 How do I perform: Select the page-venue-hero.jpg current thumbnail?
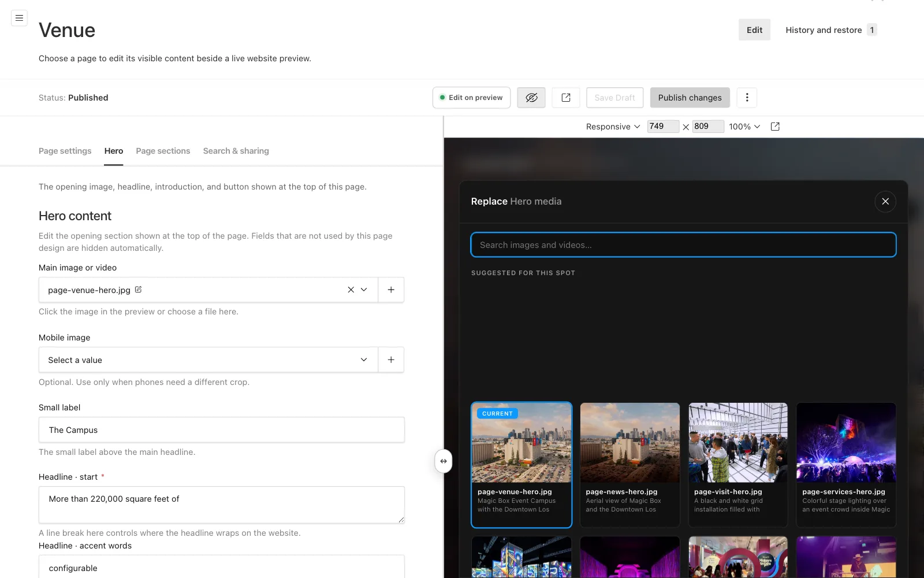click(521, 465)
